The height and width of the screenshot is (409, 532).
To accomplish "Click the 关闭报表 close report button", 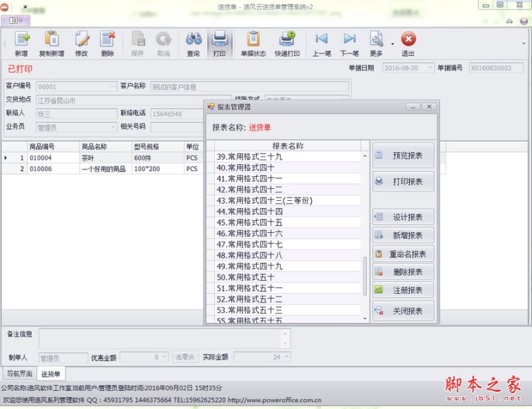I will tap(403, 311).
